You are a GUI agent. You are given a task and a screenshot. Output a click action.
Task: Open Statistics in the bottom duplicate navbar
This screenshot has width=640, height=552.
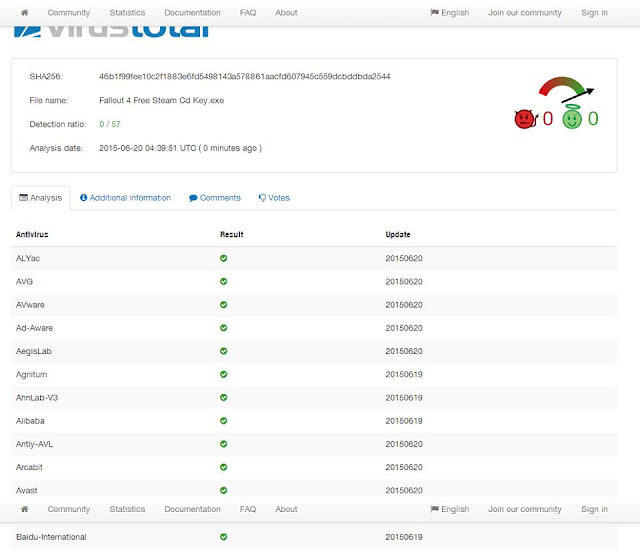(127, 509)
